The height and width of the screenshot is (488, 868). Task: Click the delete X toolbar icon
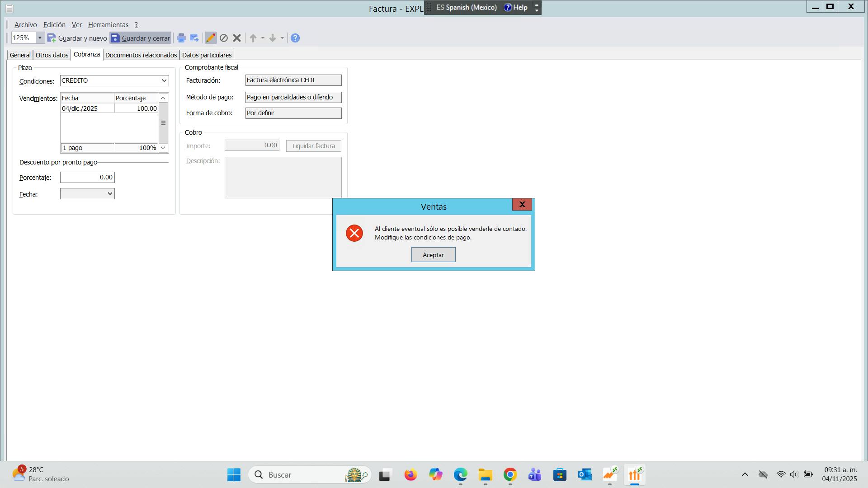pos(237,38)
